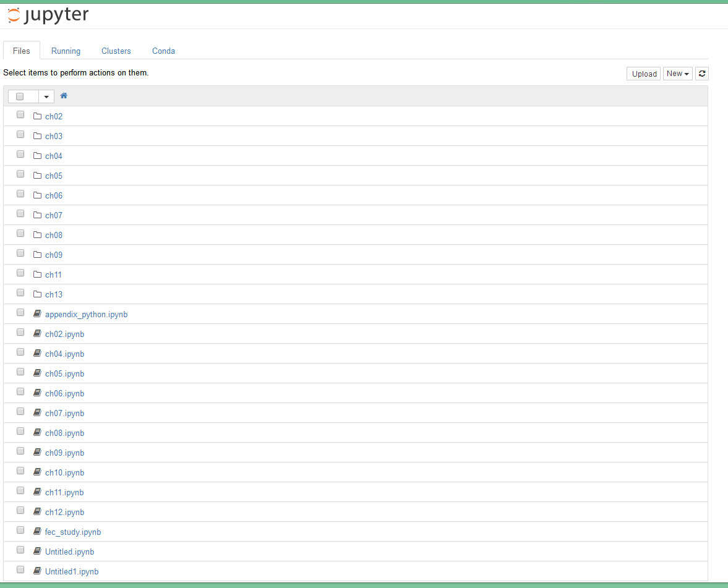The height and width of the screenshot is (588, 728).
Task: Open the New dropdown menu
Action: click(677, 74)
